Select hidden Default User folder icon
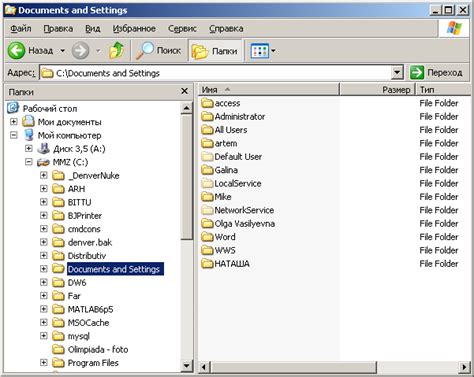This screenshot has width=474, height=377. [207, 156]
